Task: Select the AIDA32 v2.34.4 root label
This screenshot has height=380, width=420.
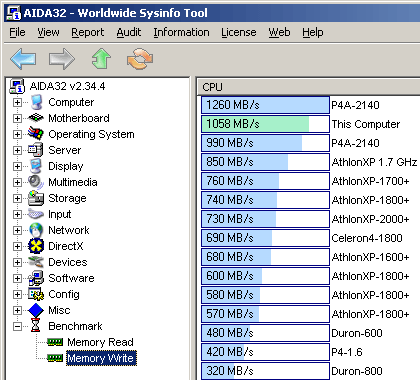Action: tap(67, 86)
